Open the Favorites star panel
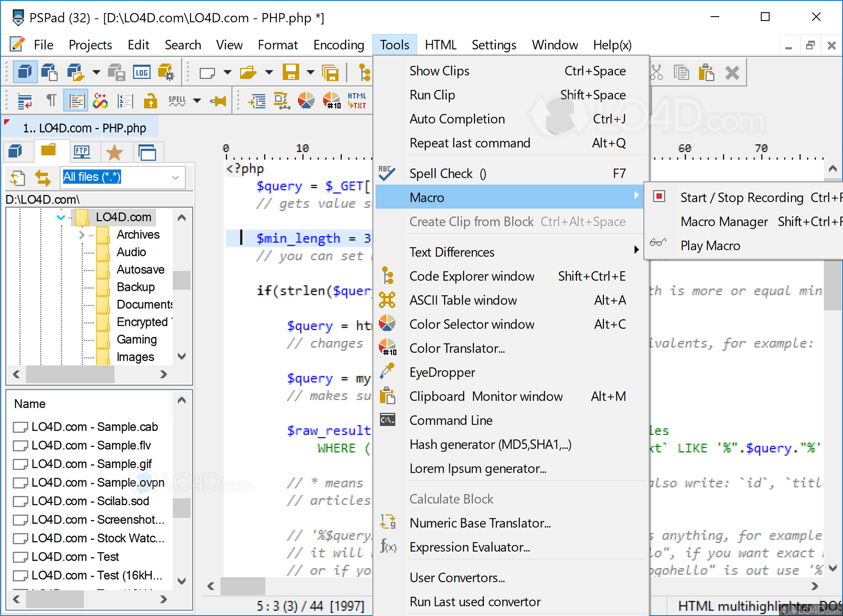This screenshot has width=843, height=616. (x=115, y=152)
